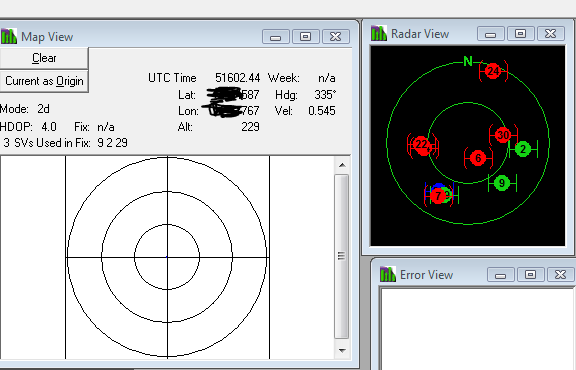
Task: Click Map View scrollbar down arrow
Action: (x=342, y=351)
